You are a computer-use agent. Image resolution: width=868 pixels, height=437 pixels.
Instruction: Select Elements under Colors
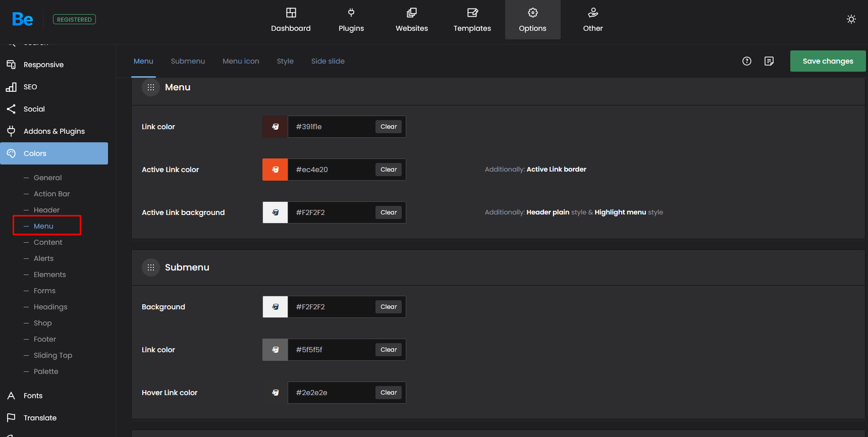click(x=49, y=275)
